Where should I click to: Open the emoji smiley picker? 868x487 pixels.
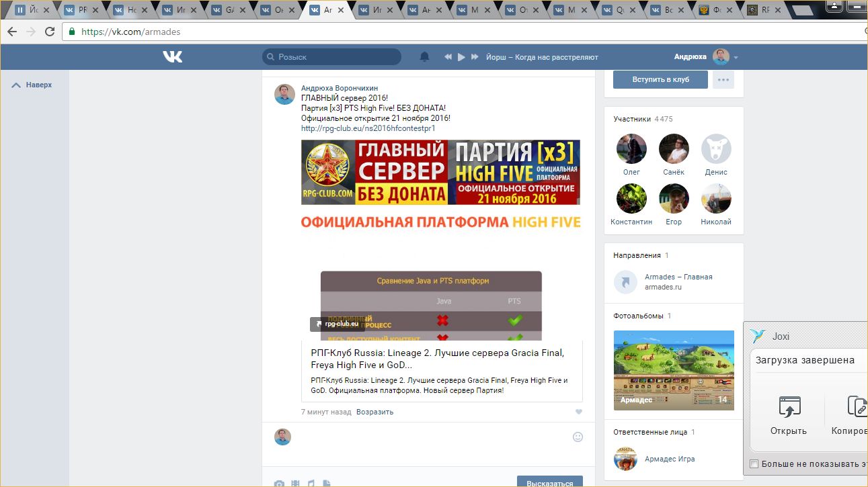coord(578,437)
